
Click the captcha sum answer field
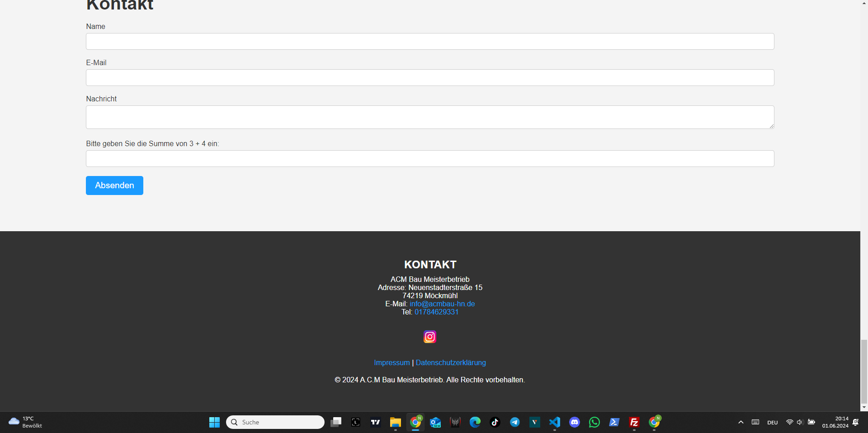point(429,159)
